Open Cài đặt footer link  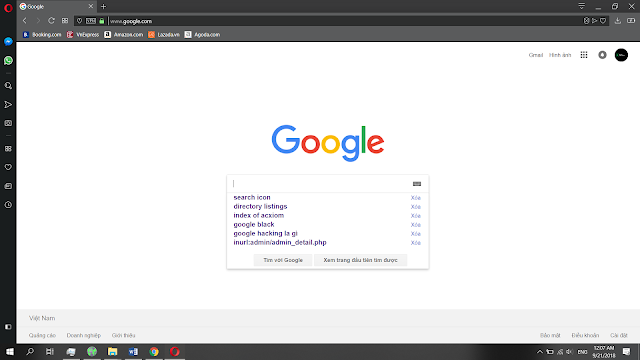click(x=619, y=335)
